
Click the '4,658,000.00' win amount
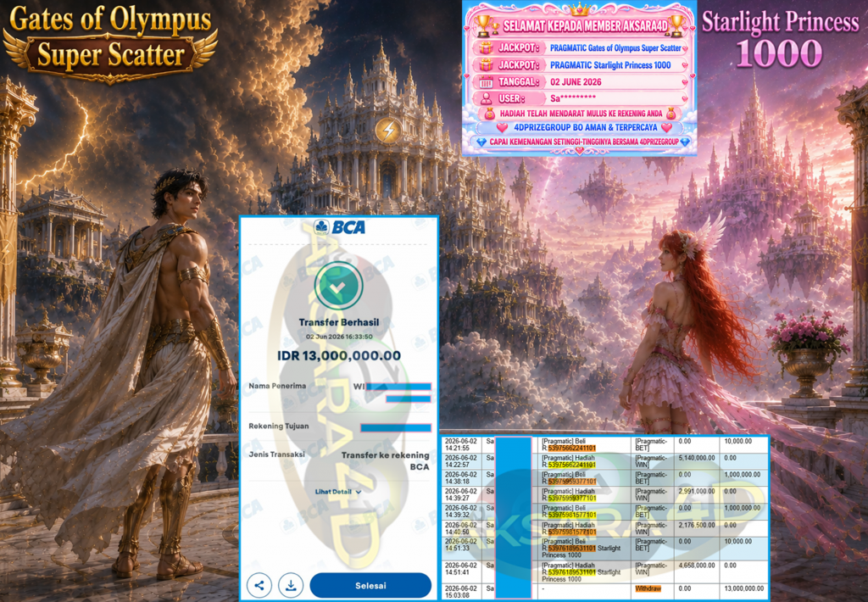click(697, 566)
